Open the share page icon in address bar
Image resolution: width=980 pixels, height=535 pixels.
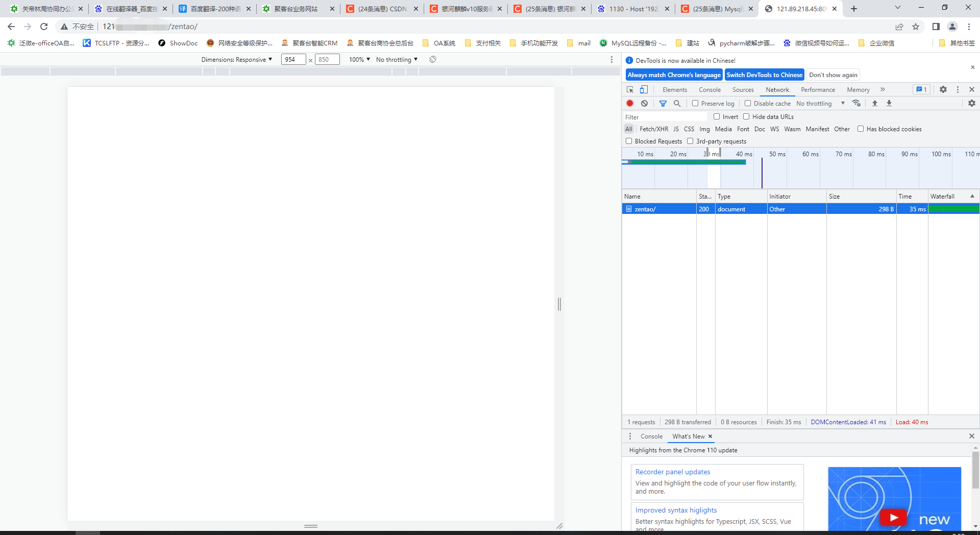[x=899, y=27]
